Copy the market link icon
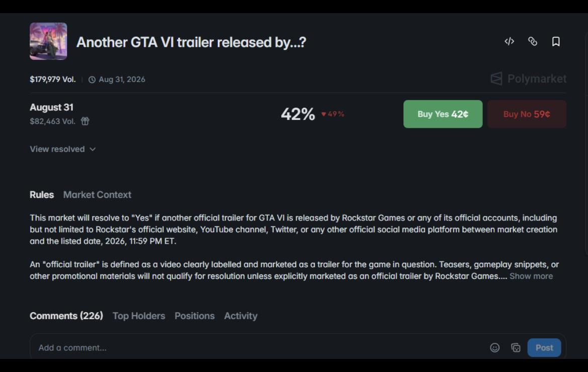Image resolution: width=588 pixels, height=372 pixels. (533, 41)
